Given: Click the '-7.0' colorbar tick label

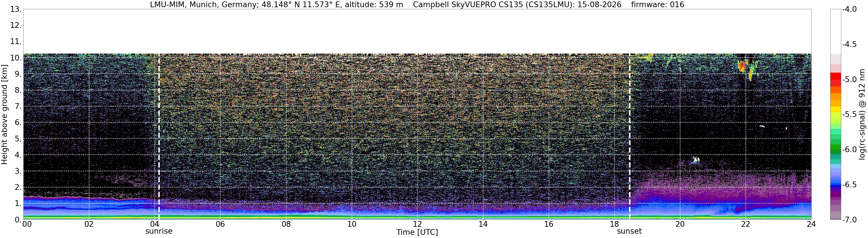Looking at the screenshot, I should (x=850, y=220).
